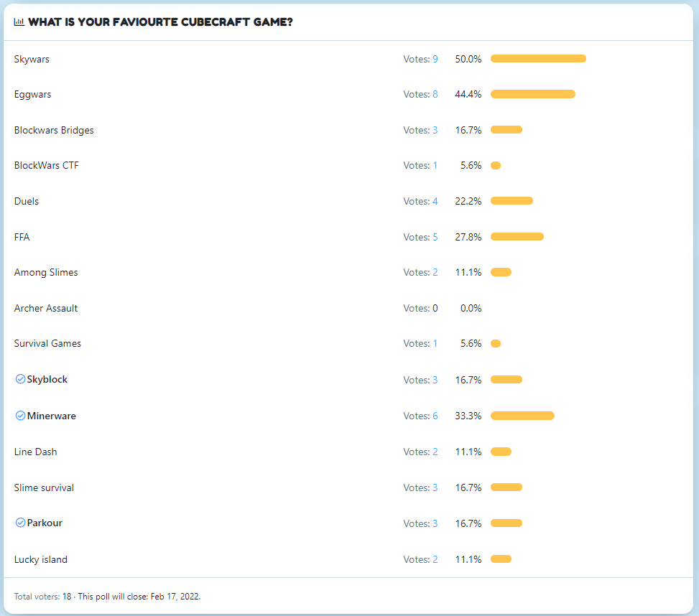The image size is (699, 616).
Task: Click the checkmark icon next to Minerware
Action: (20, 416)
